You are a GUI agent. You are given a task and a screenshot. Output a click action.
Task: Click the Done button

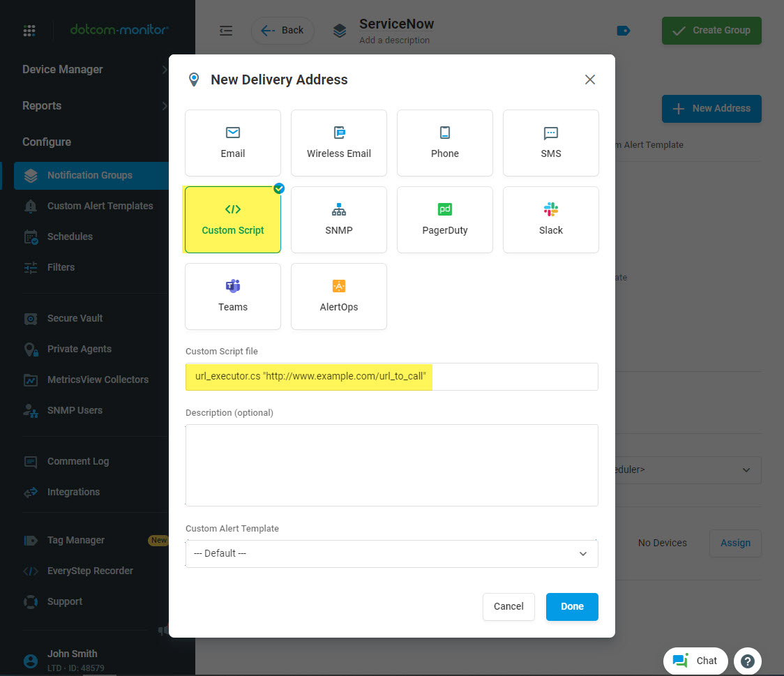coord(572,607)
